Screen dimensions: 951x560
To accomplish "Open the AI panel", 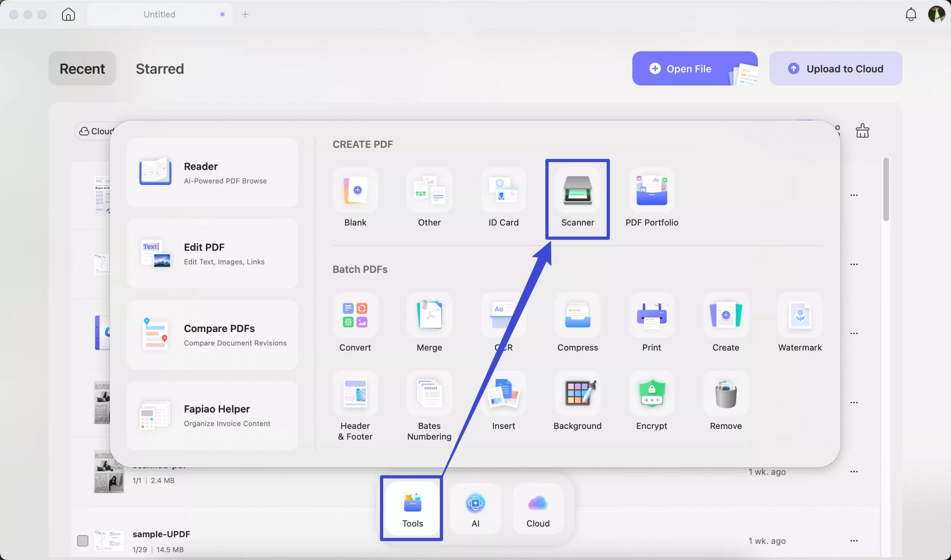I will pyautogui.click(x=475, y=508).
